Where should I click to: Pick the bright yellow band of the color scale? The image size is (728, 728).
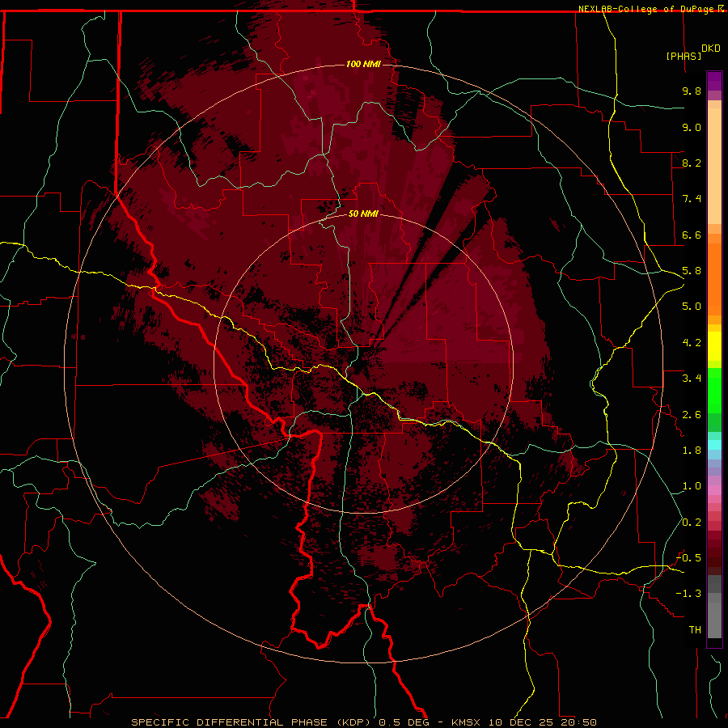tap(714, 346)
